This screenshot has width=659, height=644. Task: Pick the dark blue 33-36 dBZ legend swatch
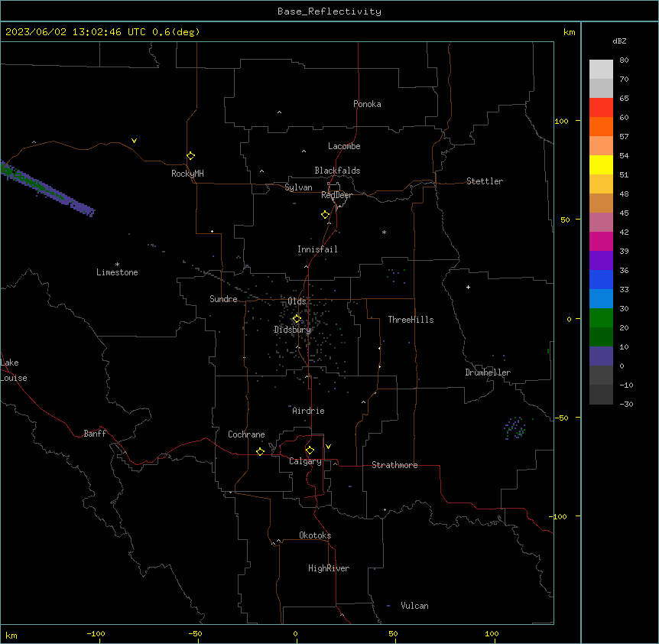pyautogui.click(x=601, y=279)
